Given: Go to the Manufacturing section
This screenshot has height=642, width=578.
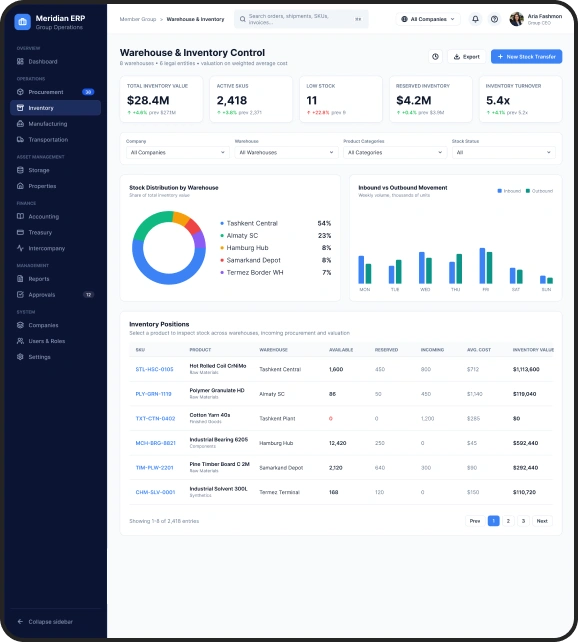Looking at the screenshot, I should click(55, 124).
